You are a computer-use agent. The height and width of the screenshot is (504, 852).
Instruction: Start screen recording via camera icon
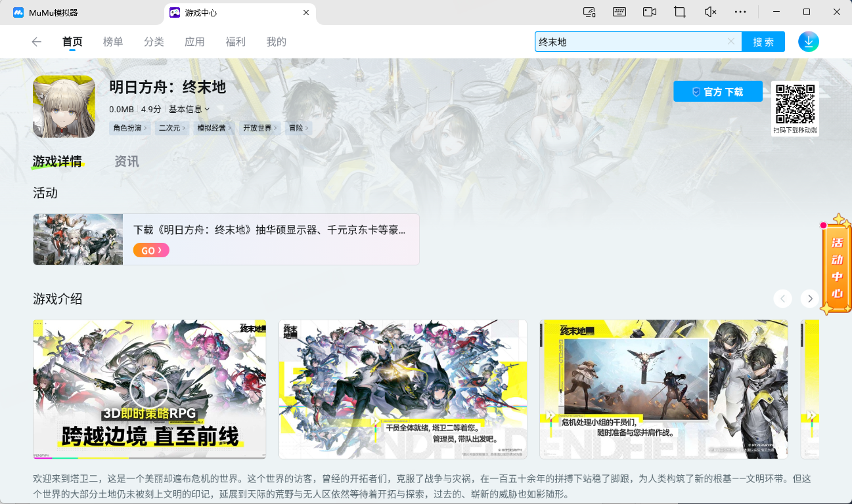649,12
